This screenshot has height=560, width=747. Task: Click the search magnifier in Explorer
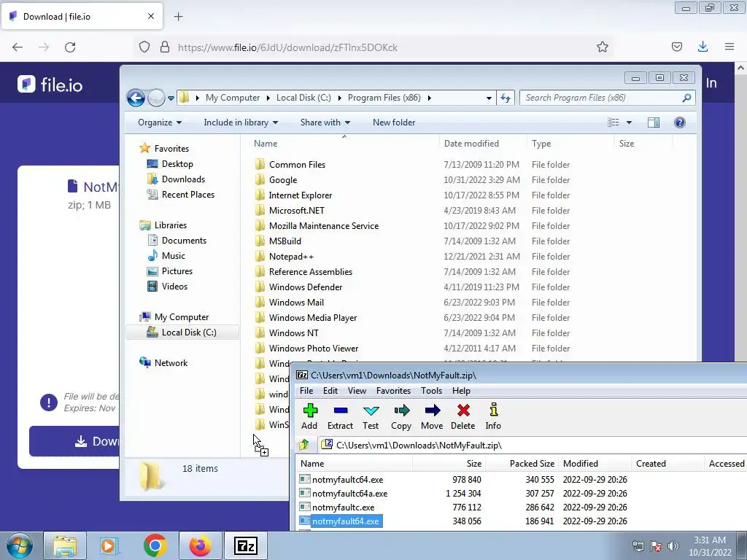coord(686,98)
